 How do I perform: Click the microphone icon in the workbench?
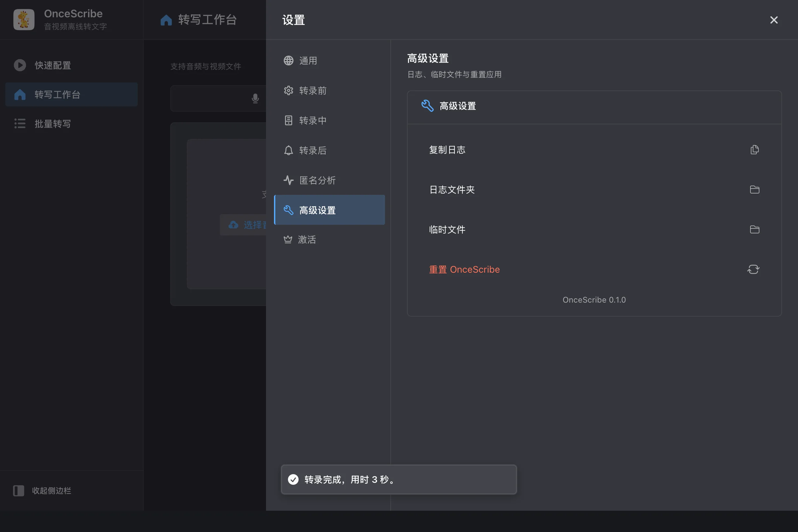tap(255, 98)
